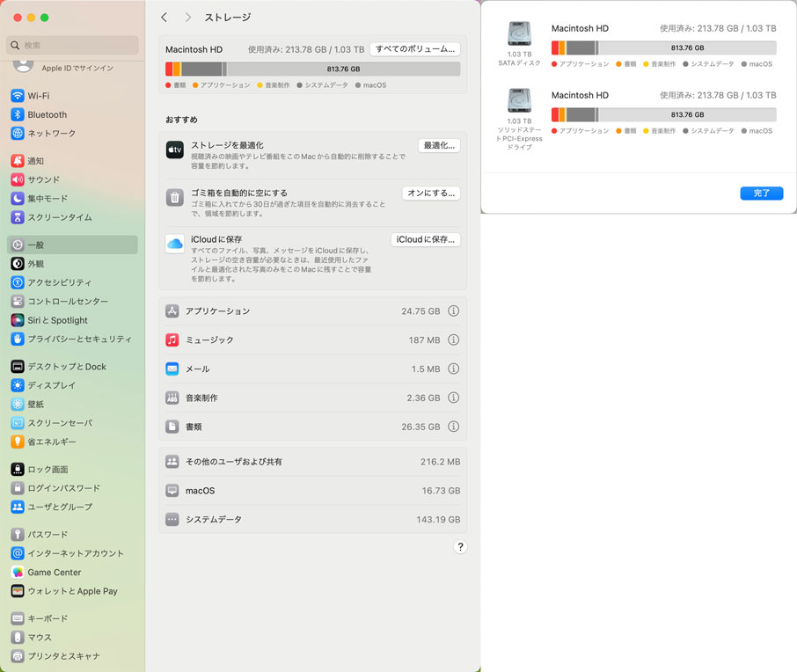Click the オンにする... button

pos(431,194)
